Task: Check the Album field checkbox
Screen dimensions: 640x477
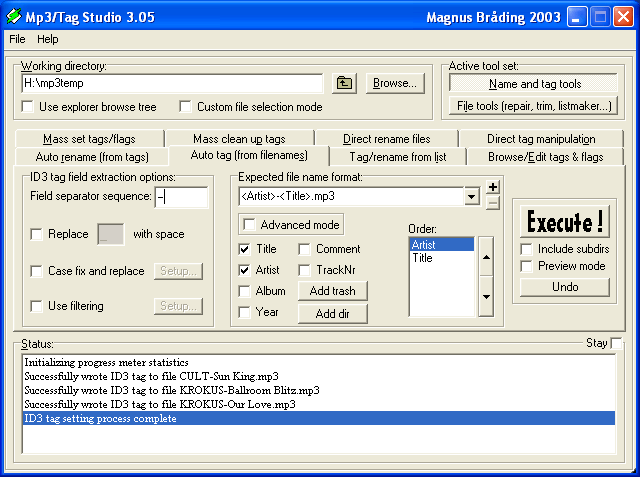Action: point(244,291)
